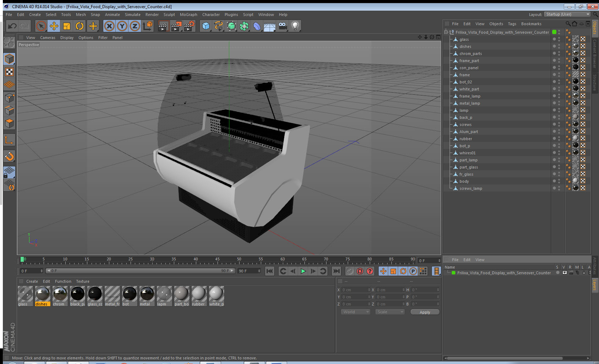Toggle Solo of the Frilixa layer in Layers panel

tap(557, 273)
